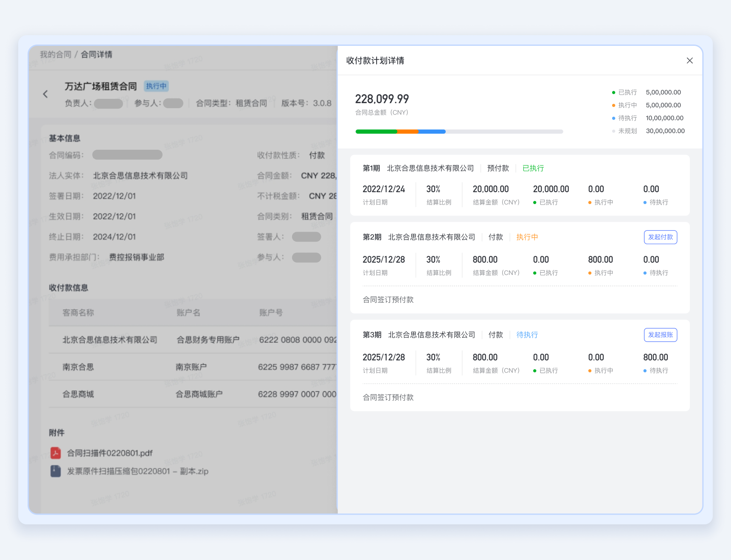Viewport: 731px width, 560px height.
Task: Open 合同扫描件0220801.pdf attachment
Action: tap(110, 453)
